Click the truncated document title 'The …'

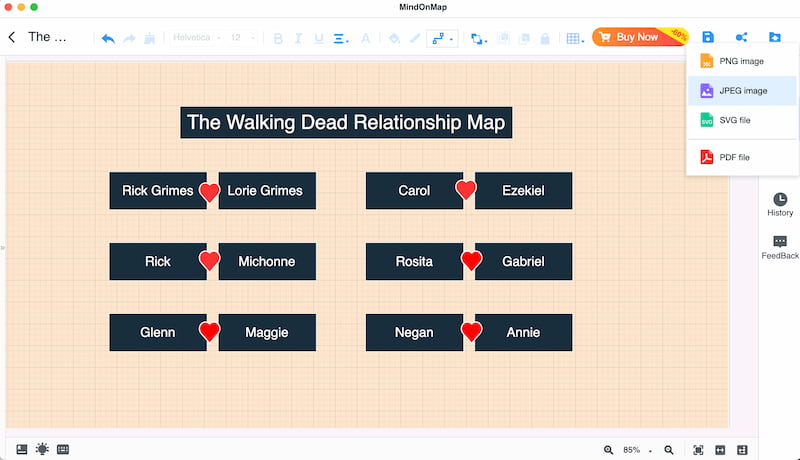(x=47, y=37)
